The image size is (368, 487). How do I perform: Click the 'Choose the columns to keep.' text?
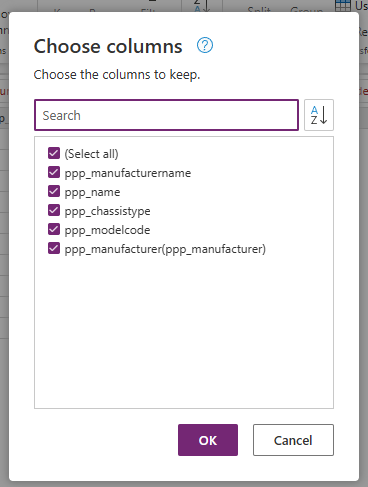click(x=117, y=75)
